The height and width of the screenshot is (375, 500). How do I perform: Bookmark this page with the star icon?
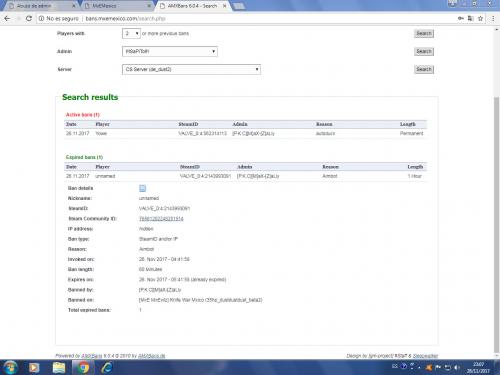480,18
